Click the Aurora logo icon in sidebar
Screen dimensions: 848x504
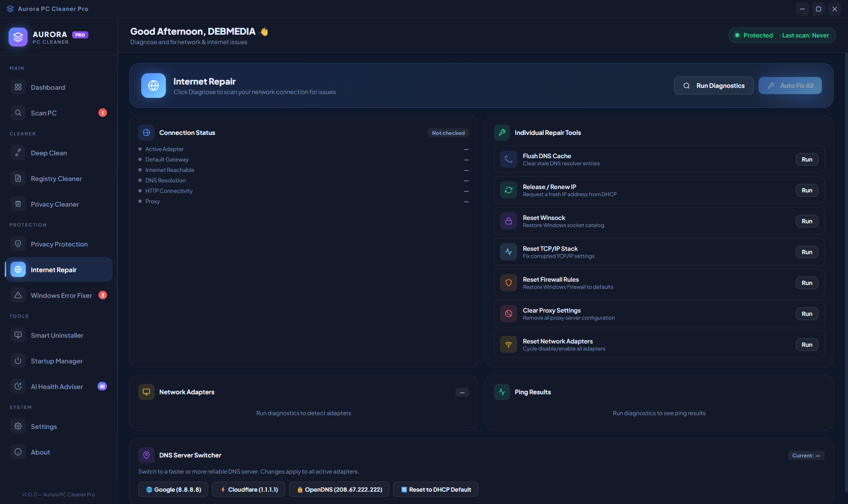(x=18, y=37)
